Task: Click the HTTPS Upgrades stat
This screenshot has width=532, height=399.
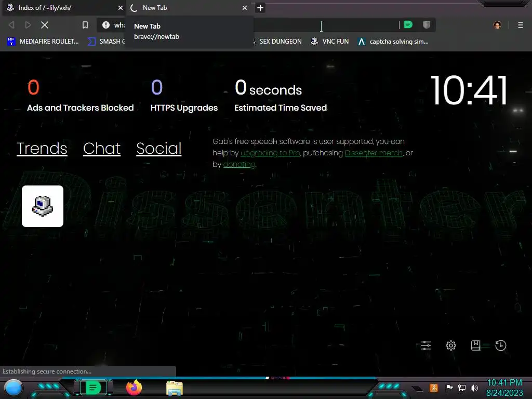Action: tap(184, 95)
